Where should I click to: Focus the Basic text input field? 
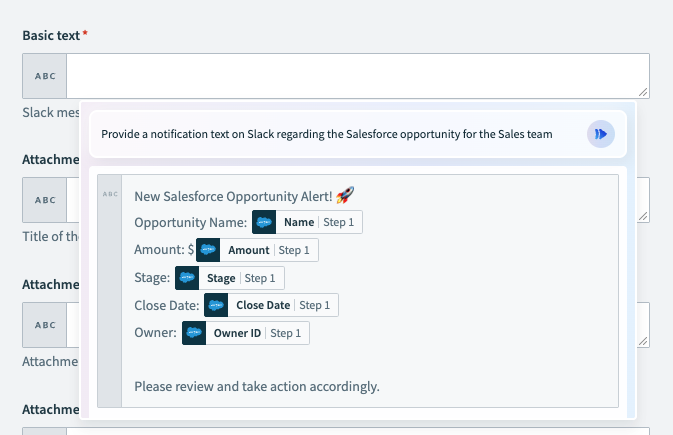(358, 76)
